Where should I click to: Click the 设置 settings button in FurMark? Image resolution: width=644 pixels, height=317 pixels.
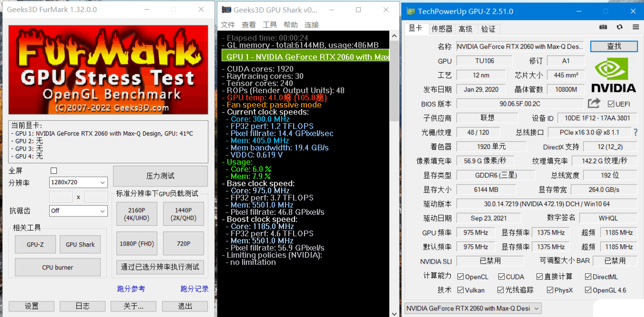point(31,306)
